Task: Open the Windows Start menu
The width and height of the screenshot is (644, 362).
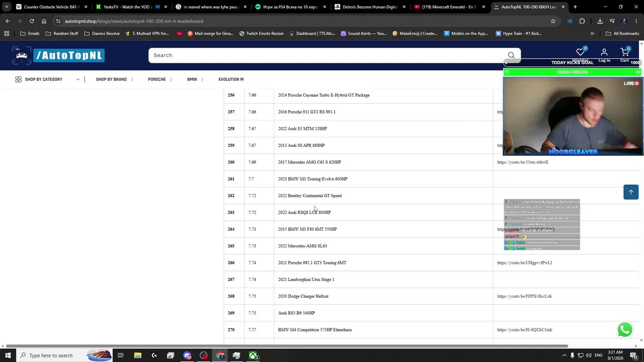Action: (x=8, y=355)
